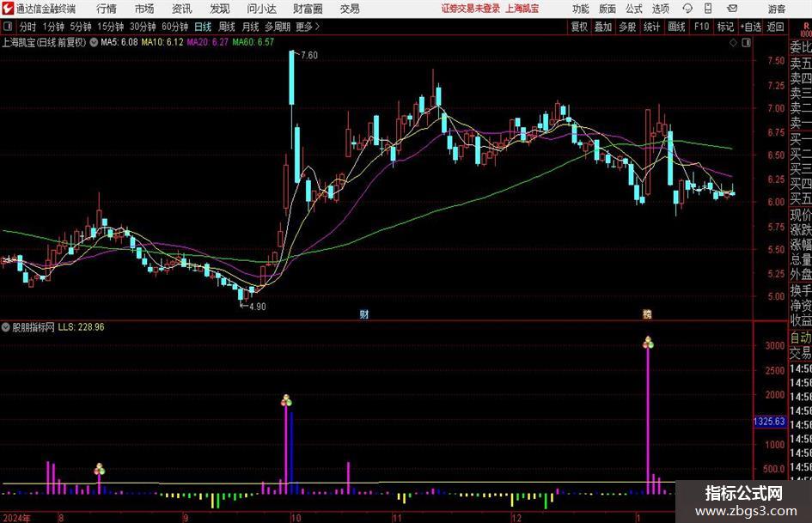The image size is (812, 523).
Task: Click the 2024年 date axis label
Action: coord(16,518)
